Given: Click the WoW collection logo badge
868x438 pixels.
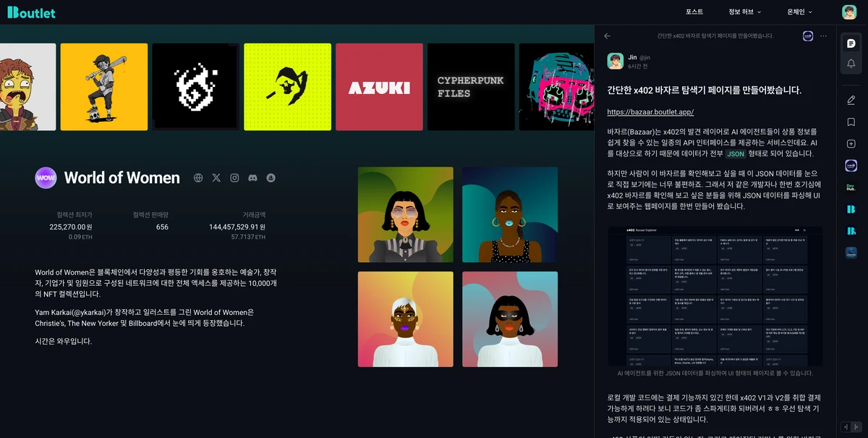Looking at the screenshot, I should coord(46,177).
